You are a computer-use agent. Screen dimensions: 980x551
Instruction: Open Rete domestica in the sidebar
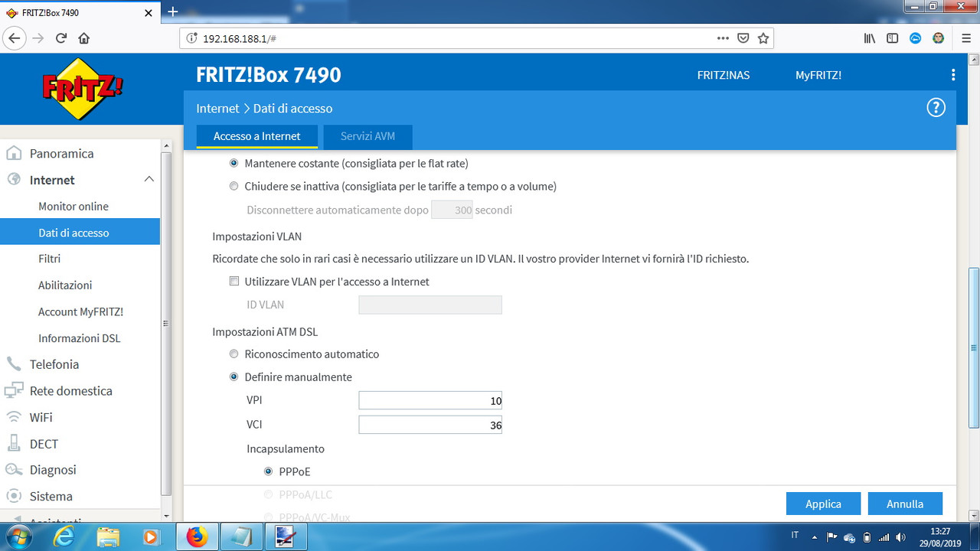71,390
